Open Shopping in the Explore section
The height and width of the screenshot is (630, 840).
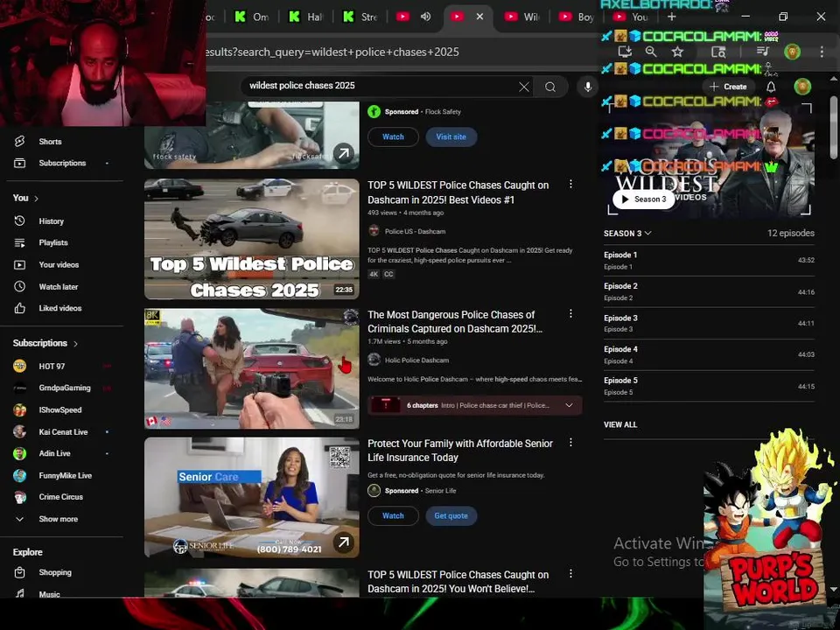tap(54, 572)
